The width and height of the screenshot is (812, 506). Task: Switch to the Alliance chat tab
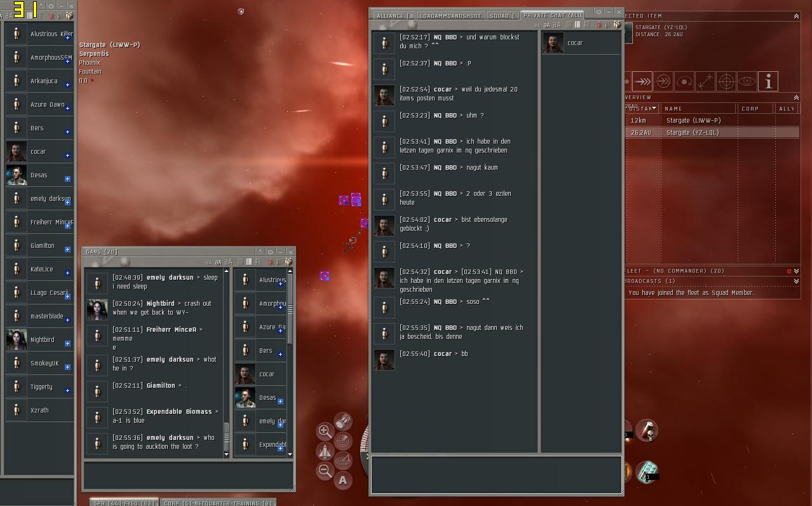click(395, 15)
